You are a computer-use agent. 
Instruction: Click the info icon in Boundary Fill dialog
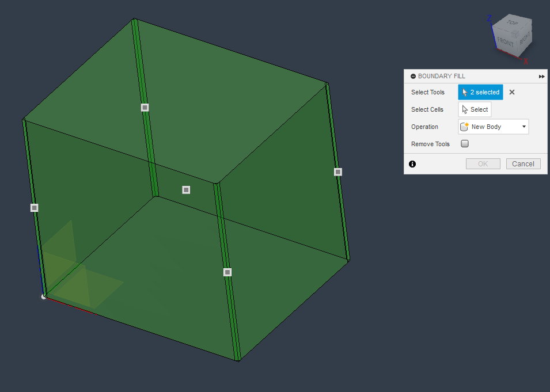pyautogui.click(x=412, y=164)
